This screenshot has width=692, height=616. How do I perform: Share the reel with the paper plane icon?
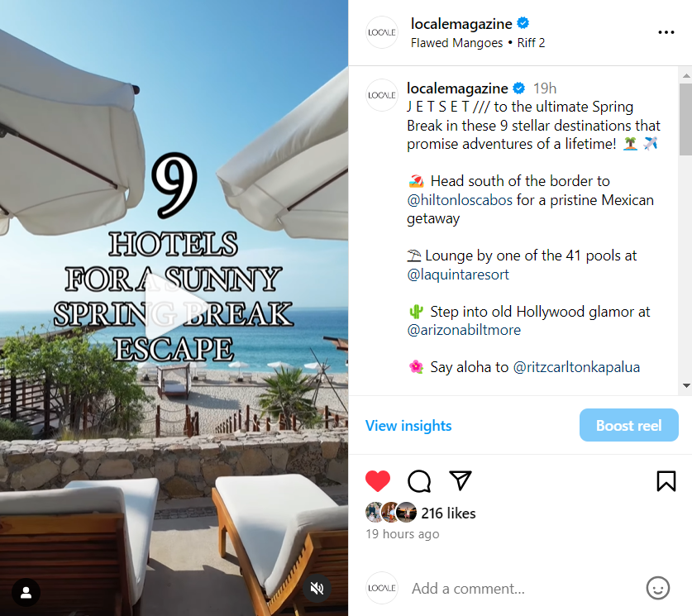461,480
